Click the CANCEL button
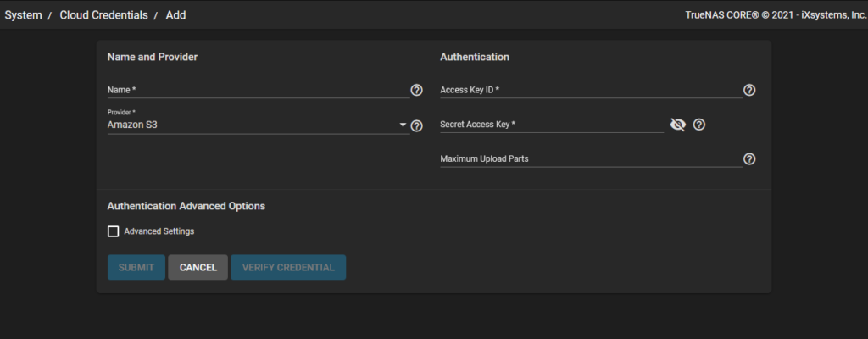This screenshot has height=339, width=868. pyautogui.click(x=198, y=268)
